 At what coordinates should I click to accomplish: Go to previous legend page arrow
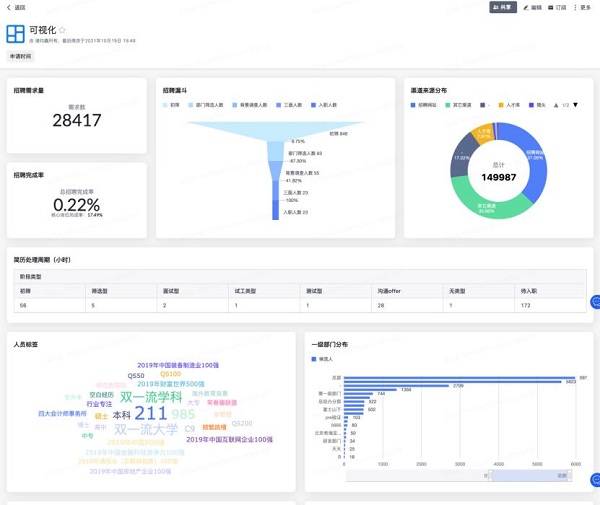coord(555,104)
